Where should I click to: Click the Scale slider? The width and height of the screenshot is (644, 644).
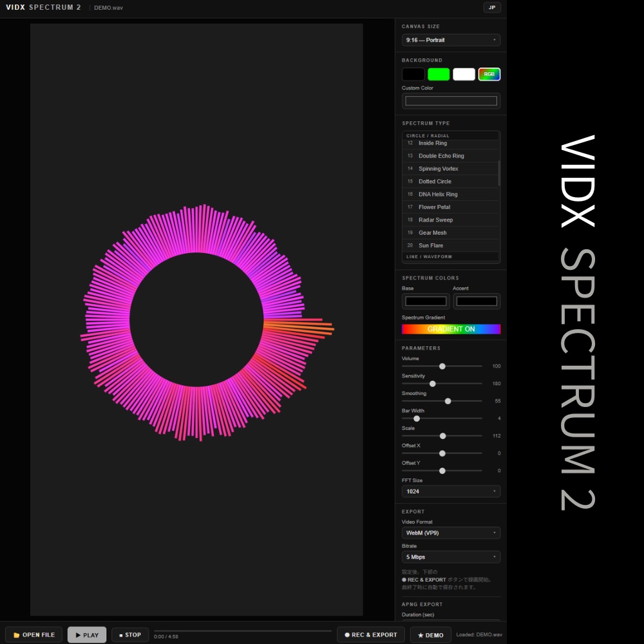coord(442,436)
